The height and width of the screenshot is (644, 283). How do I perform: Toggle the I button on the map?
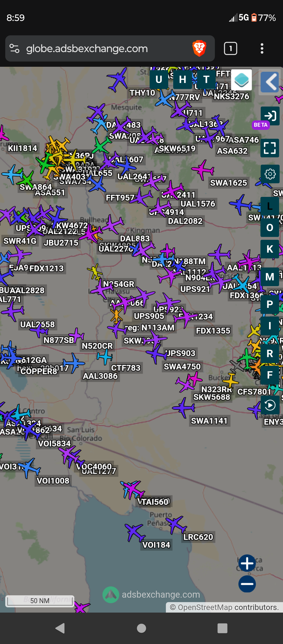pos(270,326)
